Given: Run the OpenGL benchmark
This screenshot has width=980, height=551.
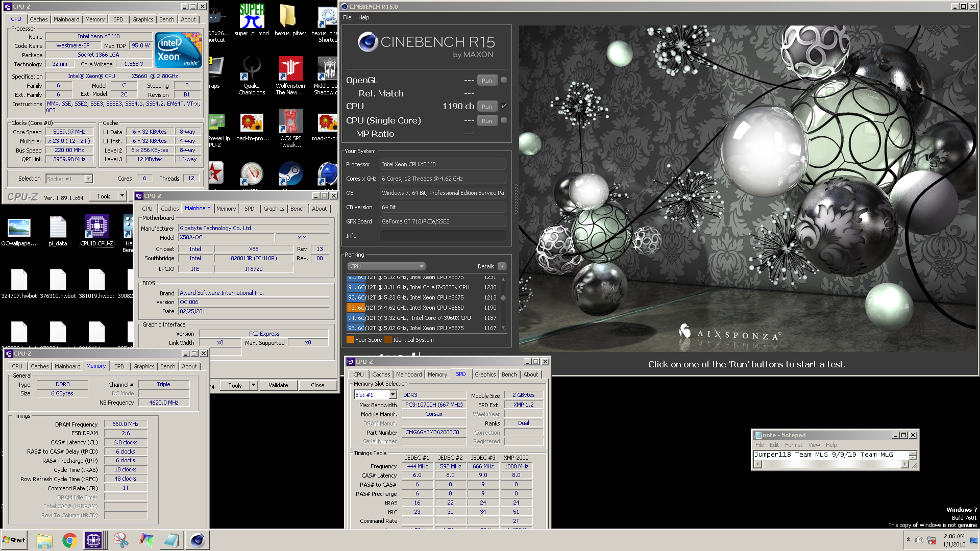Looking at the screenshot, I should pyautogui.click(x=487, y=80).
